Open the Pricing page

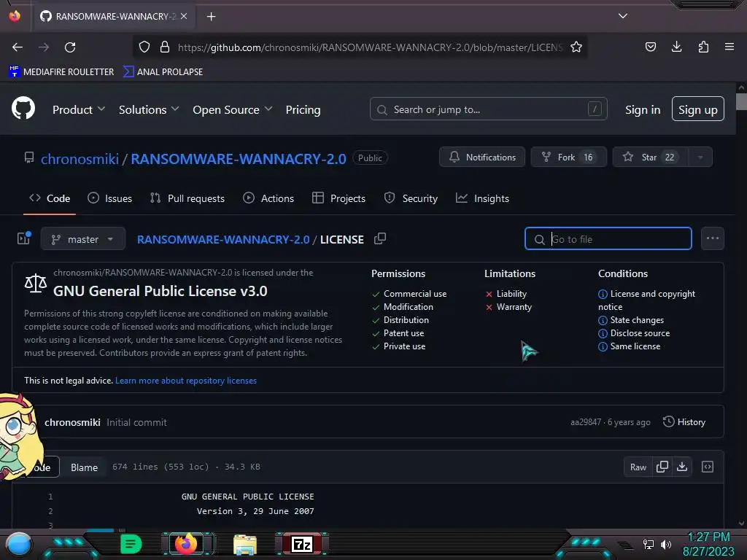(x=303, y=109)
